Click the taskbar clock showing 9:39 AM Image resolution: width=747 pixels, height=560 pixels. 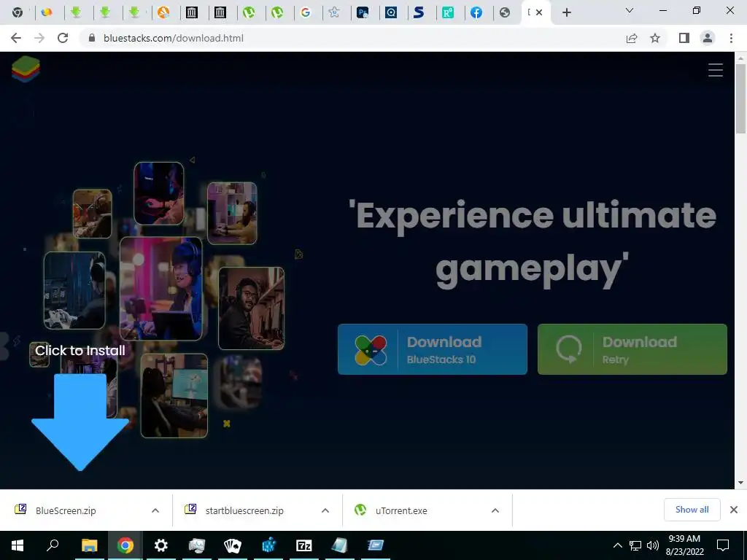click(x=684, y=545)
